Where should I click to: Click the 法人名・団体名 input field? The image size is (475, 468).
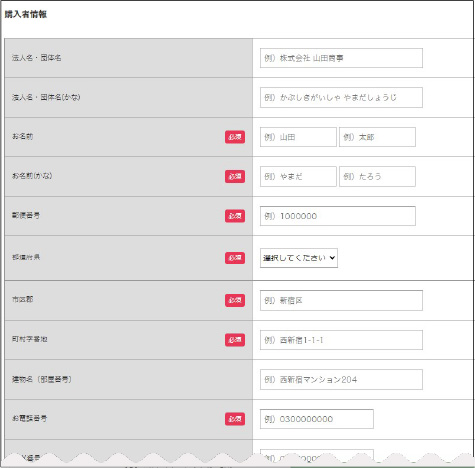(341, 58)
